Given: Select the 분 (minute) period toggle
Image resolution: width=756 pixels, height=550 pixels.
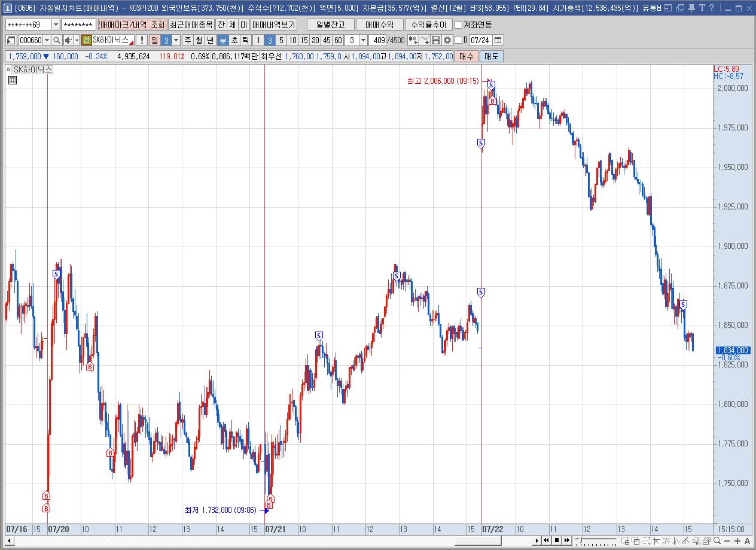Looking at the screenshot, I should coord(222,40).
